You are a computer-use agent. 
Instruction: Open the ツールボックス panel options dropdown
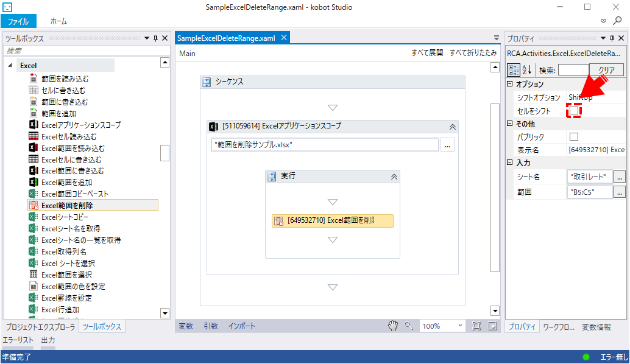click(147, 38)
